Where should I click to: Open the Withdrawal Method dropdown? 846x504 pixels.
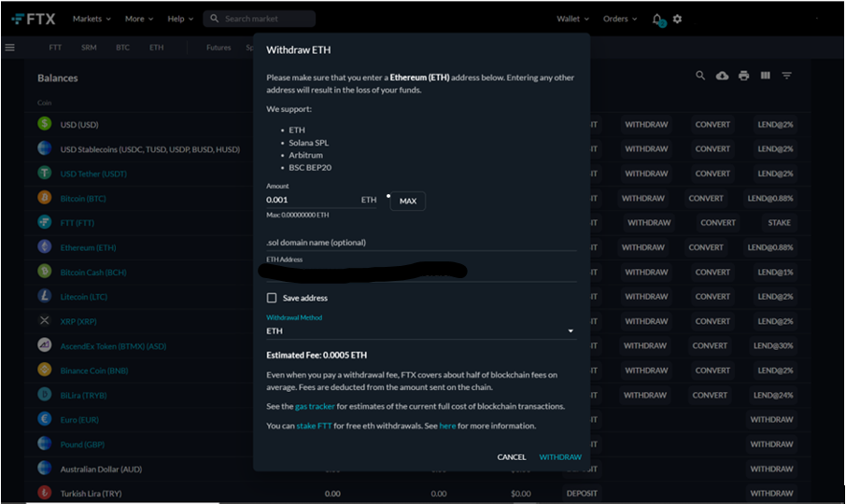pyautogui.click(x=421, y=331)
